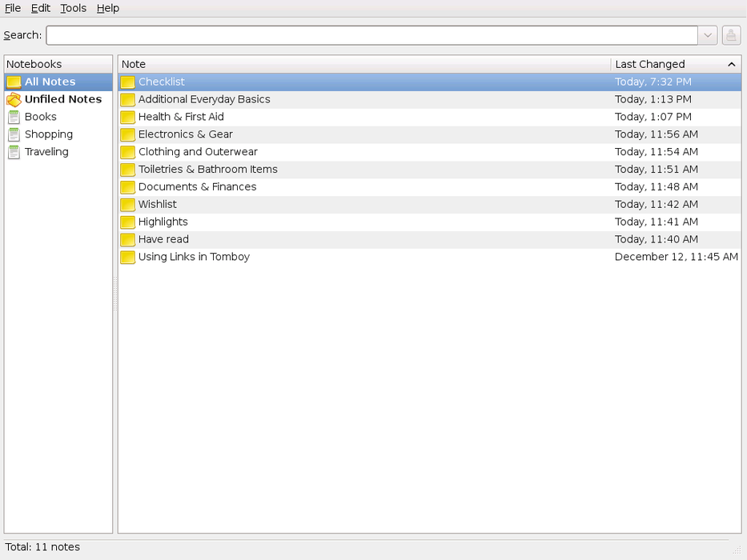Click the note icon beside Highlights

pos(127,222)
